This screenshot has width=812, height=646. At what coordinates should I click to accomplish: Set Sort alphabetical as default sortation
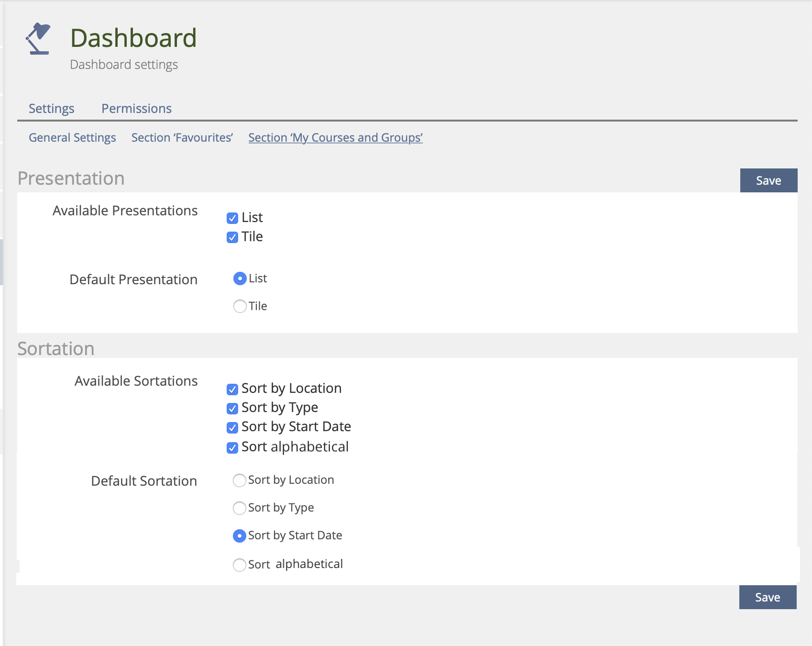click(240, 565)
